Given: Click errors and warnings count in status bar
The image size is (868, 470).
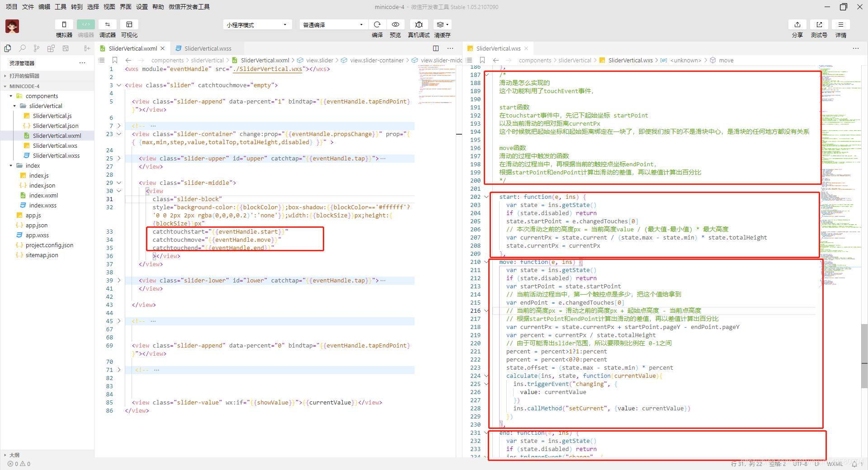Looking at the screenshot, I should [x=19, y=464].
